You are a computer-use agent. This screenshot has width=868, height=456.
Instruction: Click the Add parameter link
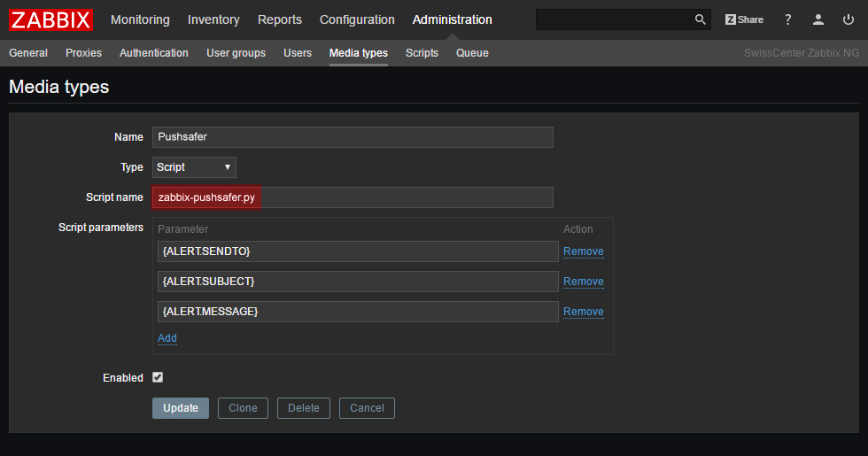pyautogui.click(x=167, y=338)
